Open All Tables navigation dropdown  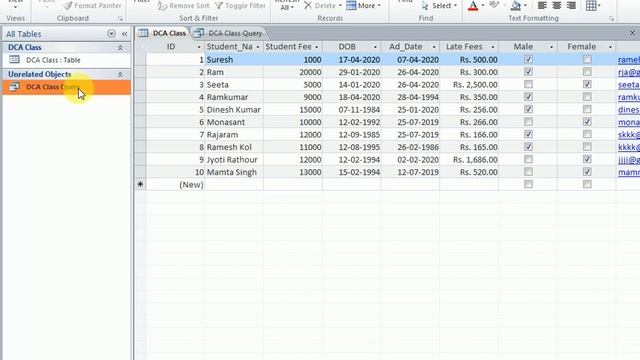tap(111, 34)
